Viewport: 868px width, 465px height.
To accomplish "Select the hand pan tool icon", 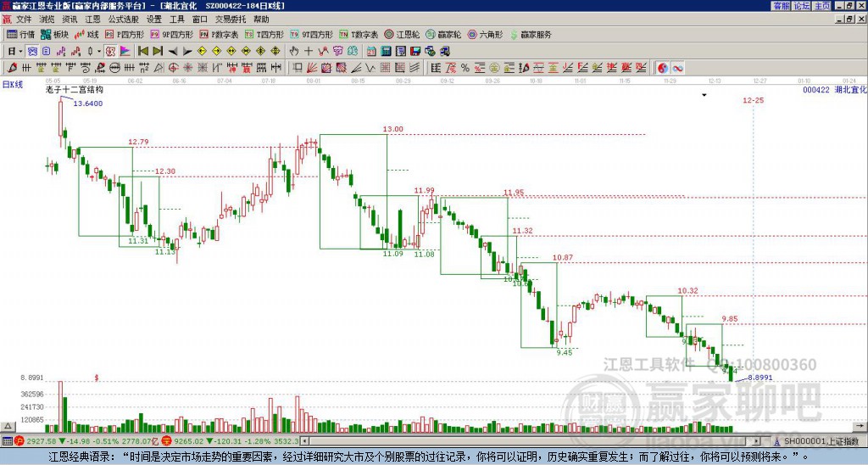I will (x=294, y=52).
